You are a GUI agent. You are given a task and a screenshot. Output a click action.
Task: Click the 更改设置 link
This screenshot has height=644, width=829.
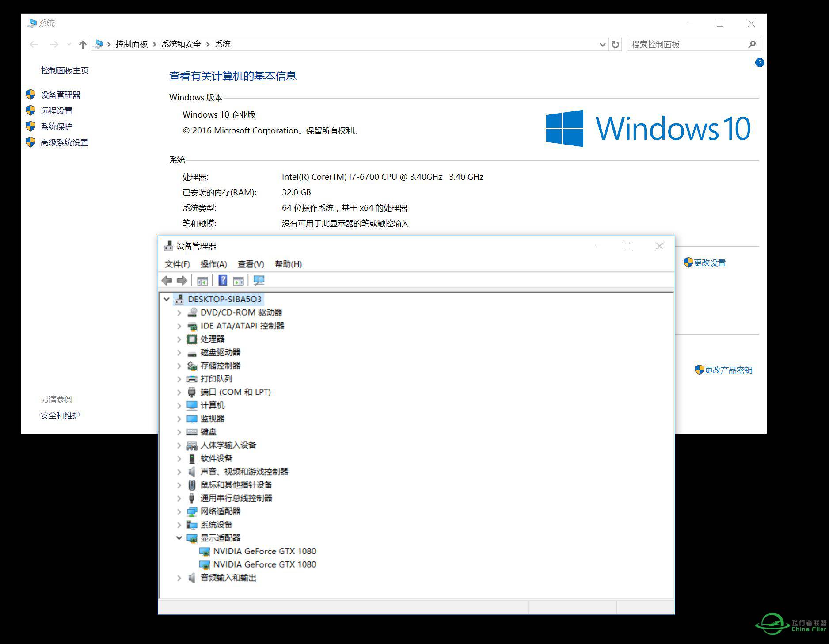(x=710, y=263)
